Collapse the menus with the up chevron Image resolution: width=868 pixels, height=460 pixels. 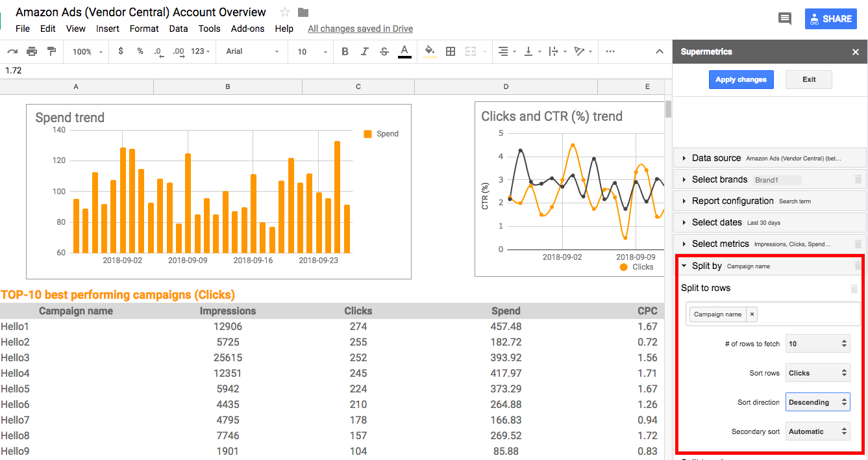coord(660,51)
